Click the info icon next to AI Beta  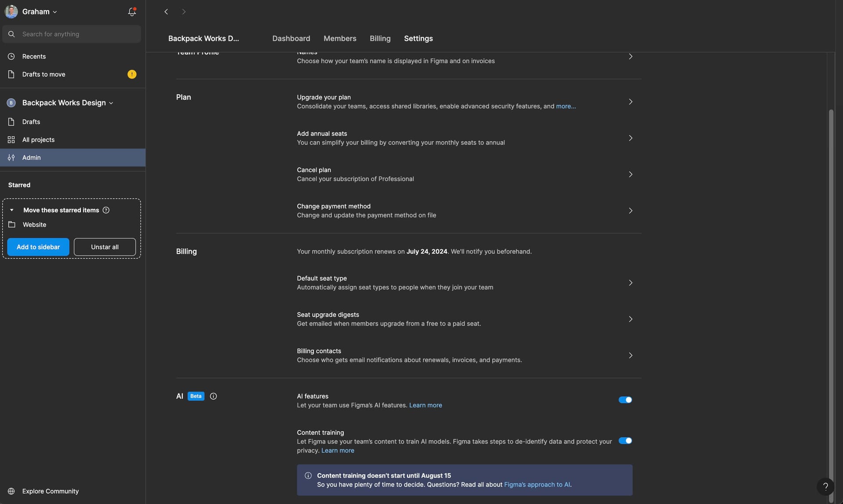tap(213, 396)
